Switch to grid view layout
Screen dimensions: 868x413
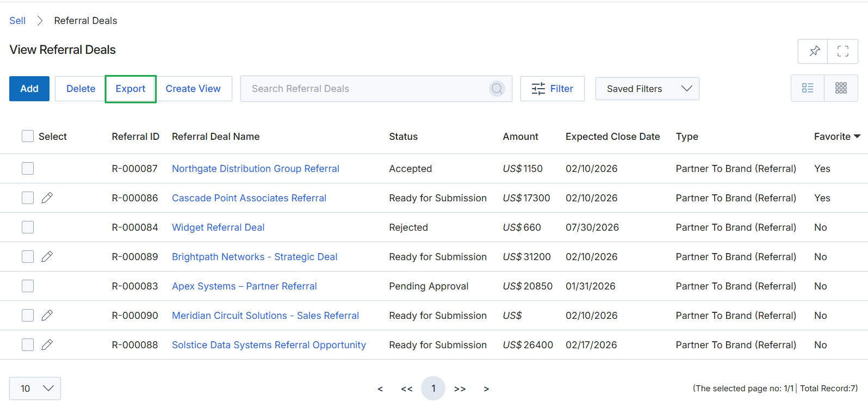[841, 88]
